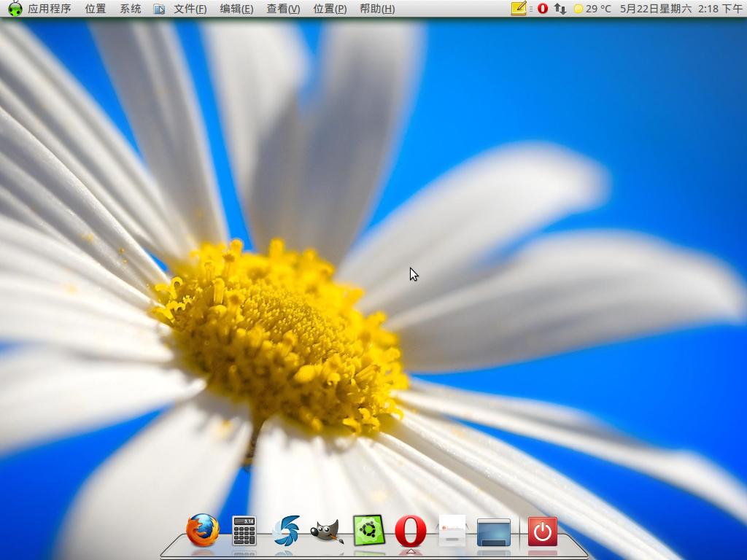Open the network up/down arrows indicator
Image resolution: width=747 pixels, height=560 pixels.
560,9
